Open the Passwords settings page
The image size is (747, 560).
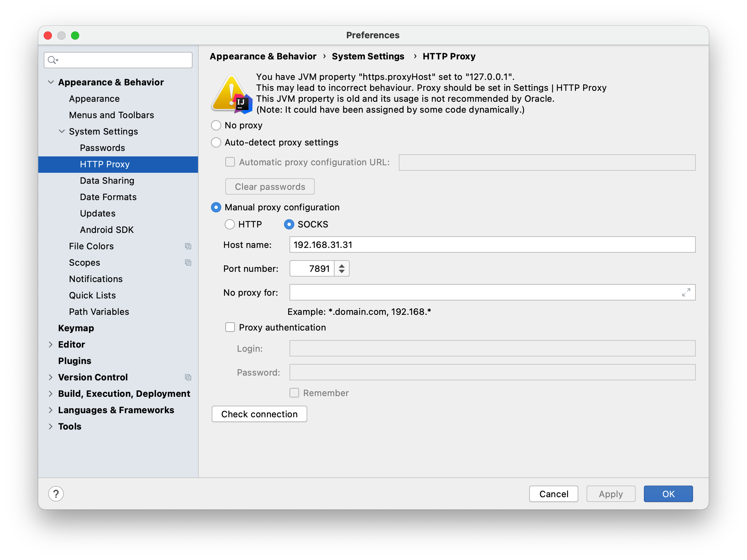tap(102, 148)
